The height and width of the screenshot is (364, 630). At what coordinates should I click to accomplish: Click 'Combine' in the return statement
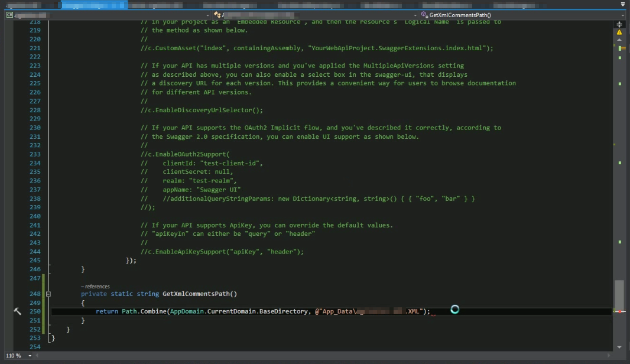[154, 311]
